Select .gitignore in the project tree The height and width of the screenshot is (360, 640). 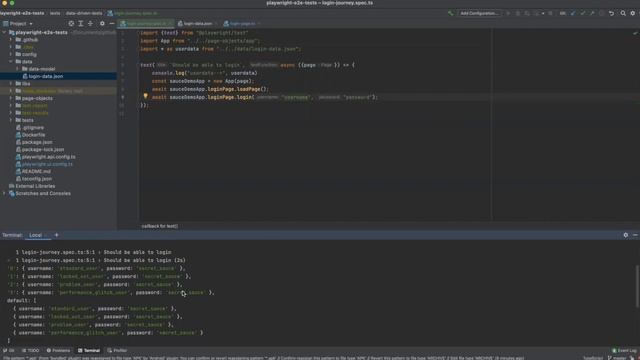[x=33, y=128]
